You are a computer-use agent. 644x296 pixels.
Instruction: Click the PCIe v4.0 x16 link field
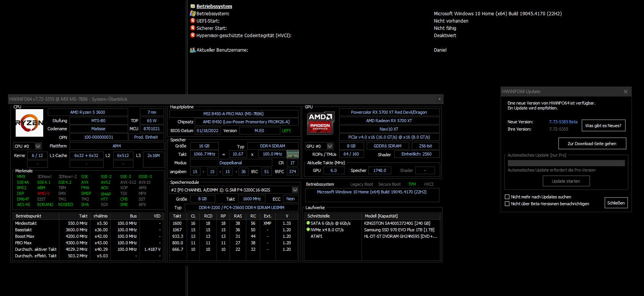pos(389,137)
